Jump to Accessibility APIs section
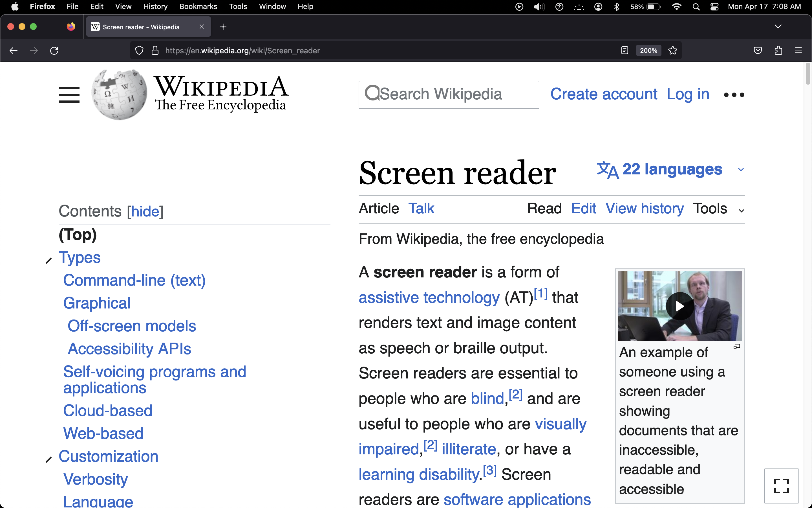 coord(129,349)
